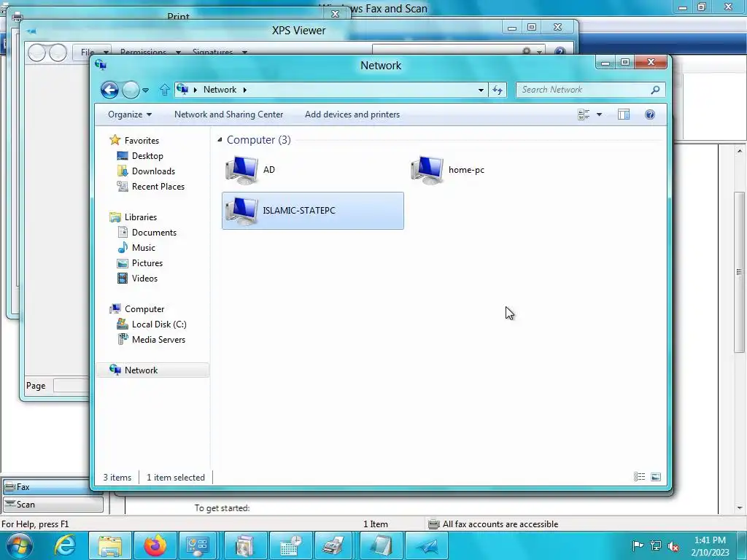Open Videos library
Screen dimensions: 747x560
[144, 279]
